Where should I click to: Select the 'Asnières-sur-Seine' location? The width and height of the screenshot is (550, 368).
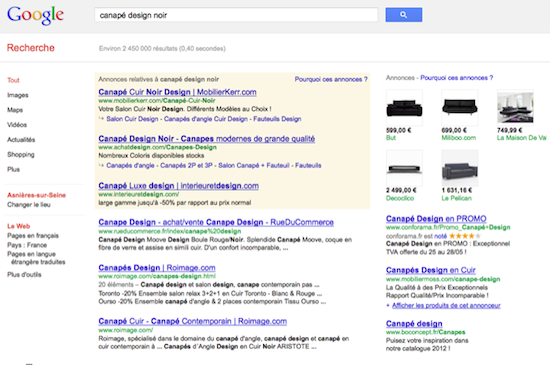point(36,195)
